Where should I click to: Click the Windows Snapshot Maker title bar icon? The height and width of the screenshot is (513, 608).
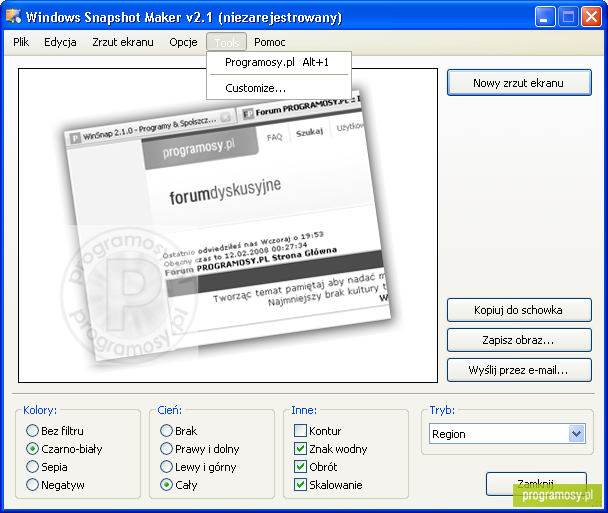13,16
